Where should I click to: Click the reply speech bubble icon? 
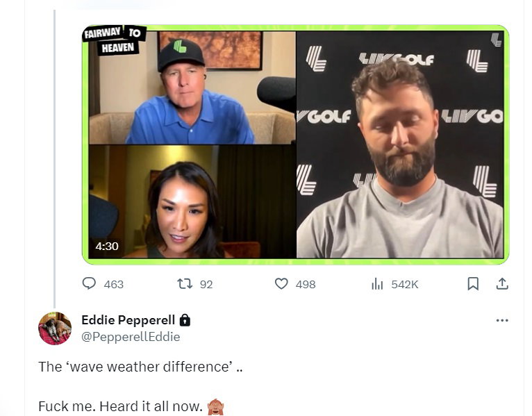coord(89,283)
